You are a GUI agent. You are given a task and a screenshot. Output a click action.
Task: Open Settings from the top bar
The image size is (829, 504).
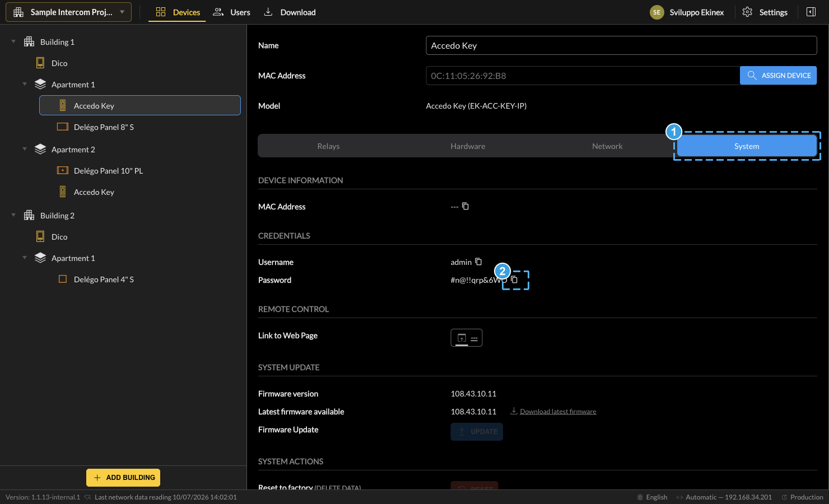click(x=765, y=12)
